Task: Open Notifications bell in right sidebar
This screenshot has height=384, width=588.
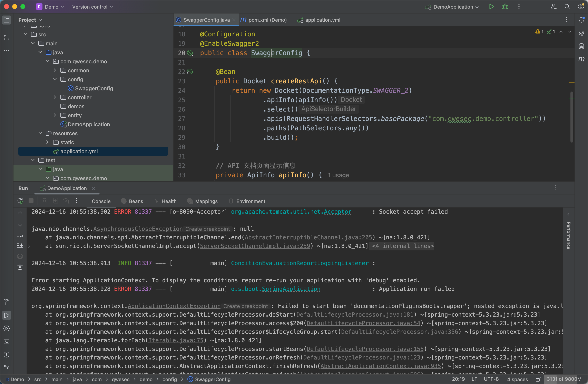Action: coord(582,20)
